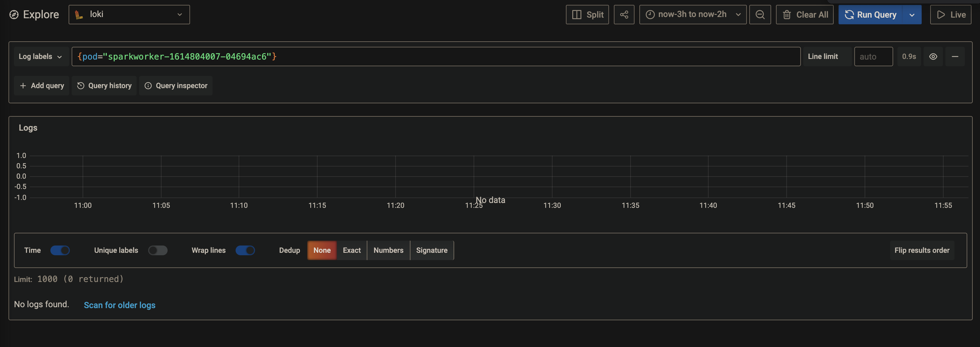
Task: Turn off the Wrap lines toggle
Action: click(245, 250)
